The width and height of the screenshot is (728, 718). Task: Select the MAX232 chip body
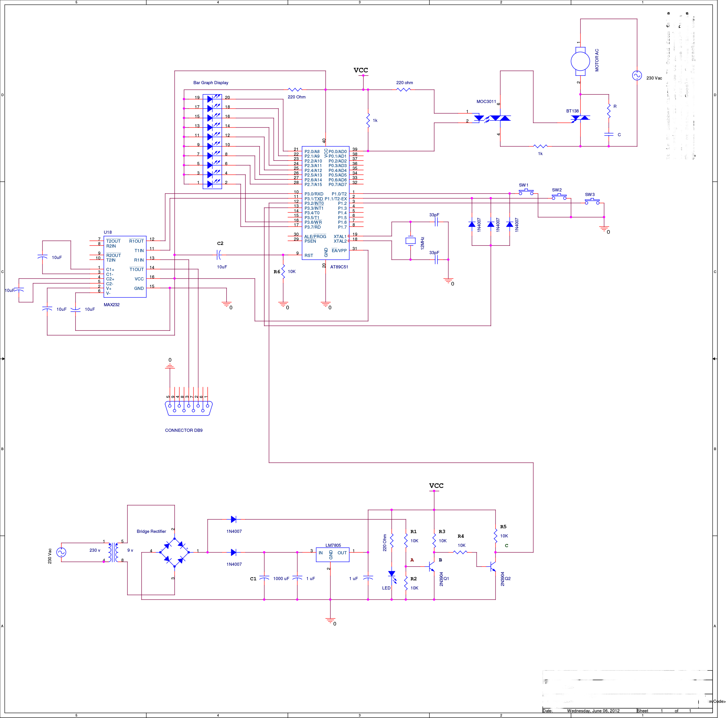pyautogui.click(x=125, y=266)
